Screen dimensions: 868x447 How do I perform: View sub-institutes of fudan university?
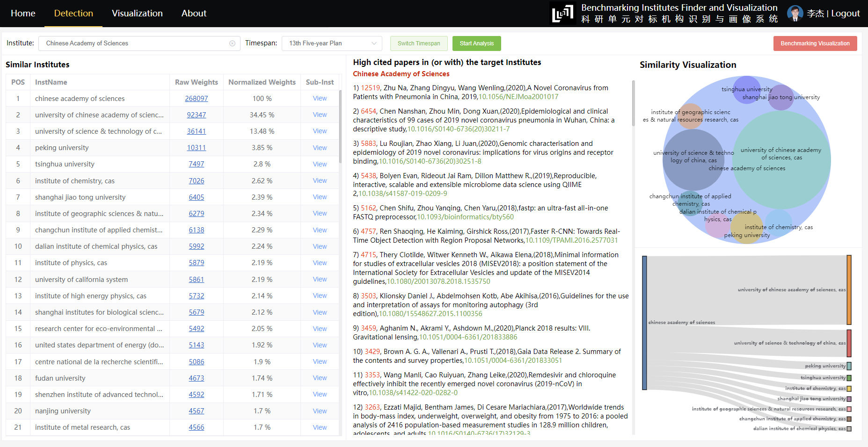[320, 378]
